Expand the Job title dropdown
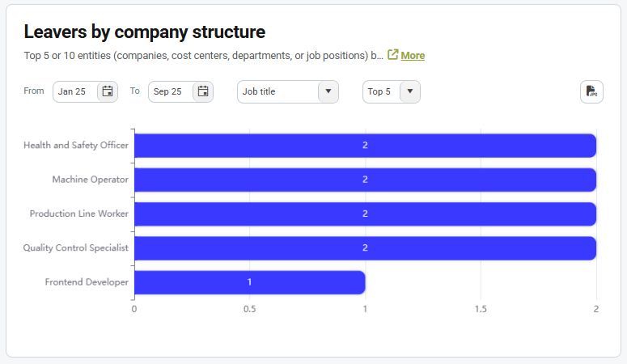The height and width of the screenshot is (364, 627). [328, 91]
